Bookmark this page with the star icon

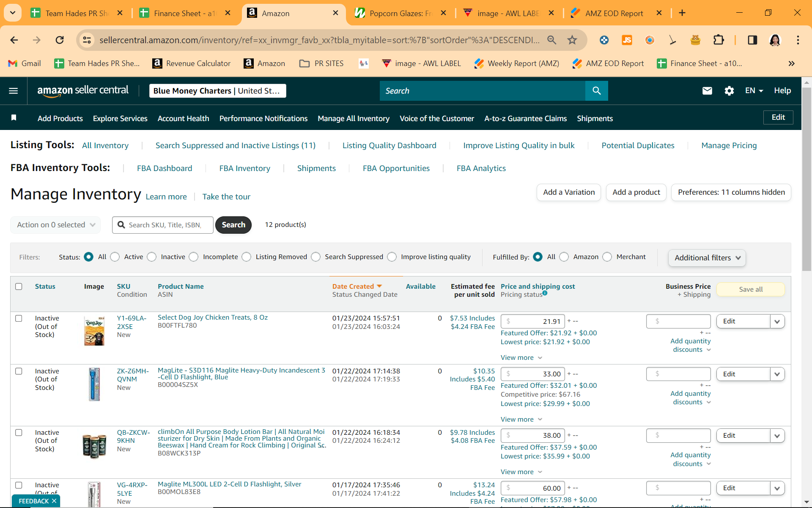click(x=572, y=40)
